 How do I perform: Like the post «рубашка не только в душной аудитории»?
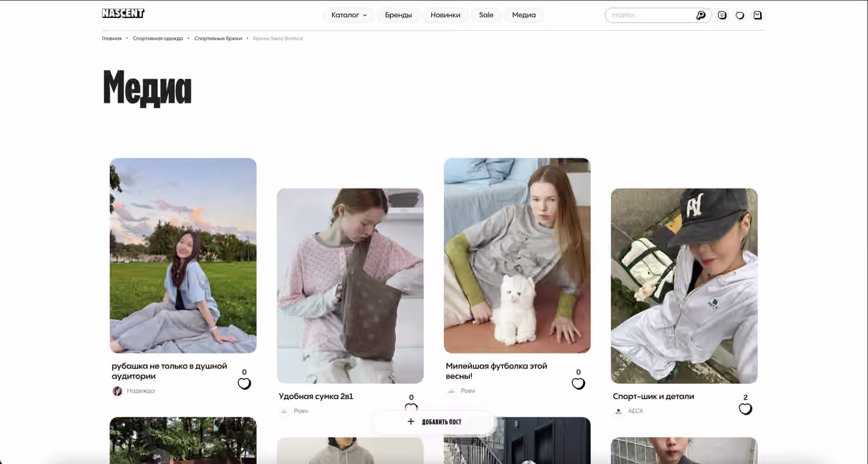click(244, 384)
